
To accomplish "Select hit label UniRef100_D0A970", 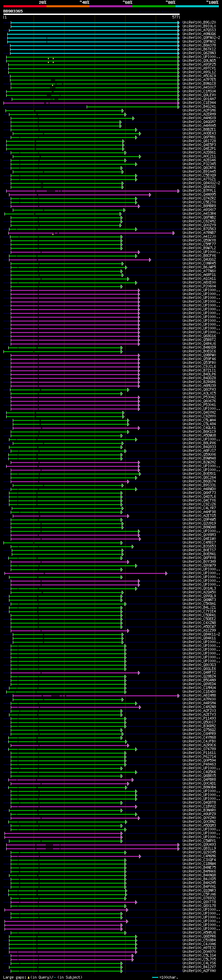I will pyautogui.click(x=199, y=951).
